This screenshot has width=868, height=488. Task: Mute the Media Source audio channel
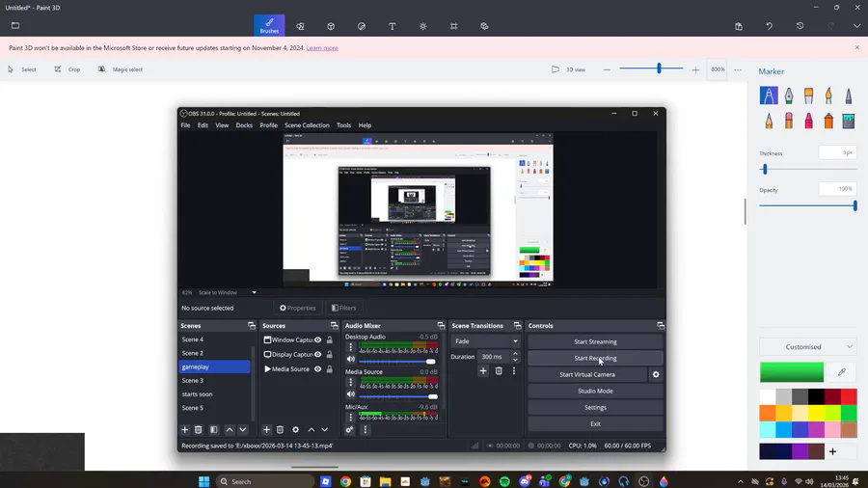pos(350,393)
